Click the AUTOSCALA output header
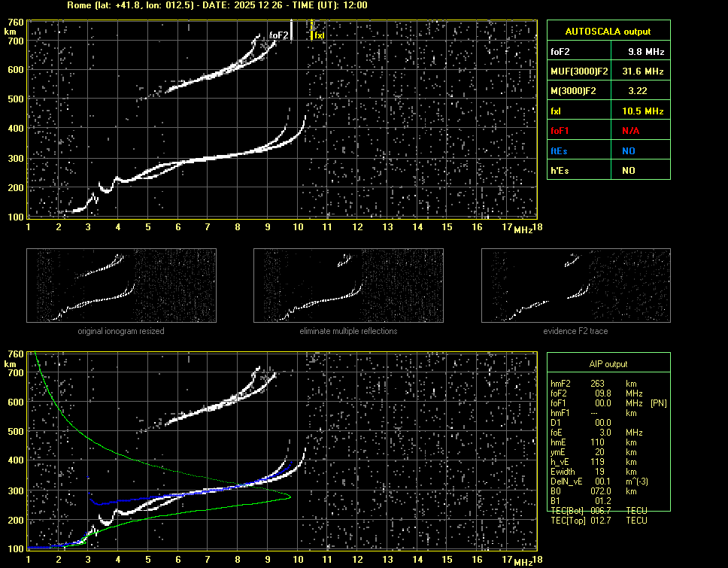This screenshot has width=728, height=568. (608, 32)
